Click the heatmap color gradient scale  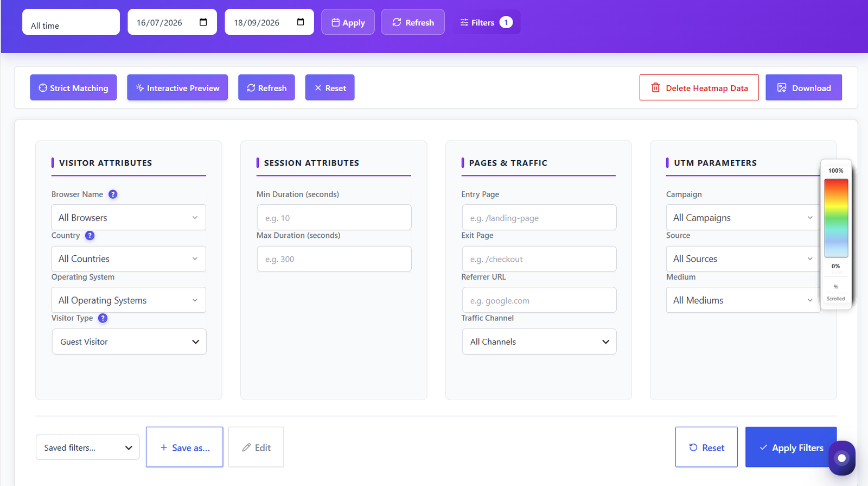pos(836,218)
